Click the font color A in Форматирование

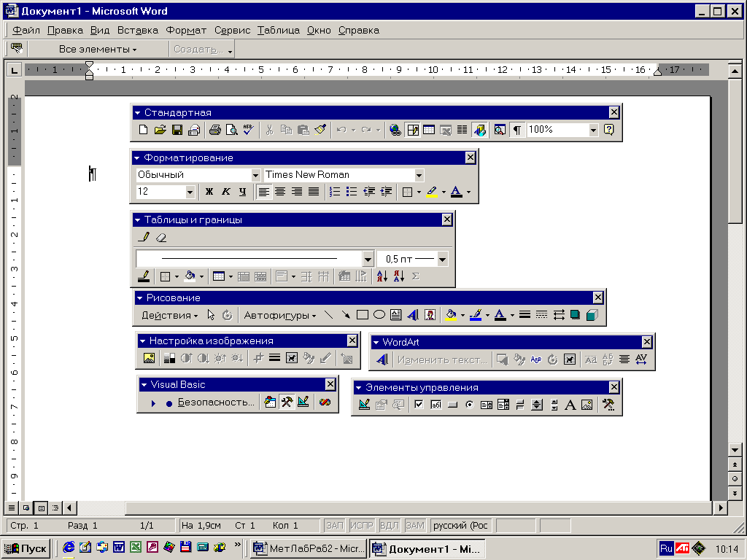[x=456, y=192]
